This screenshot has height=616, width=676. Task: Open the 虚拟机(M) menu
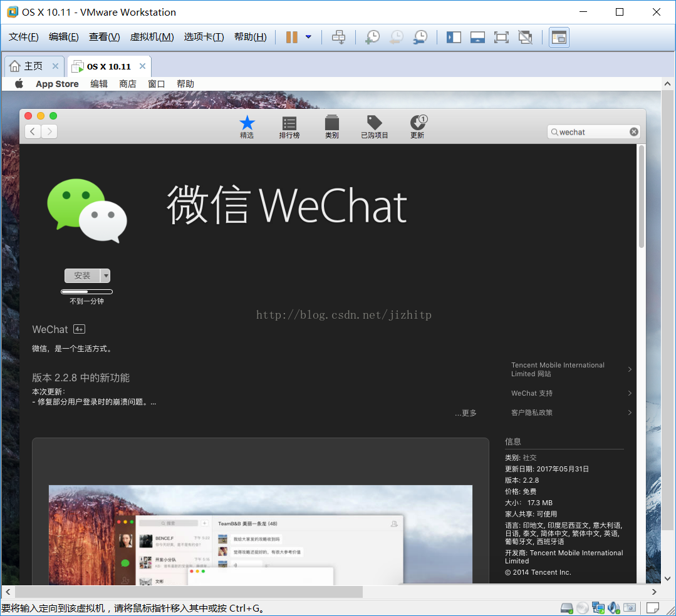pyautogui.click(x=152, y=38)
